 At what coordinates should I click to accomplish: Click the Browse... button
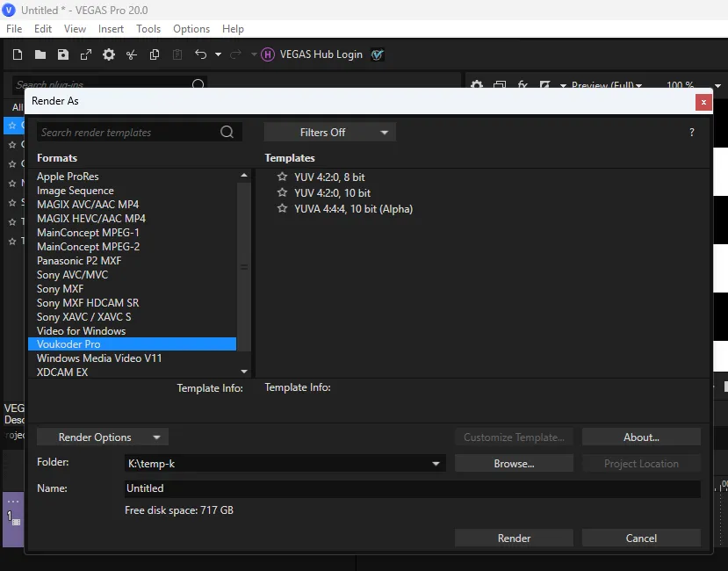point(514,464)
